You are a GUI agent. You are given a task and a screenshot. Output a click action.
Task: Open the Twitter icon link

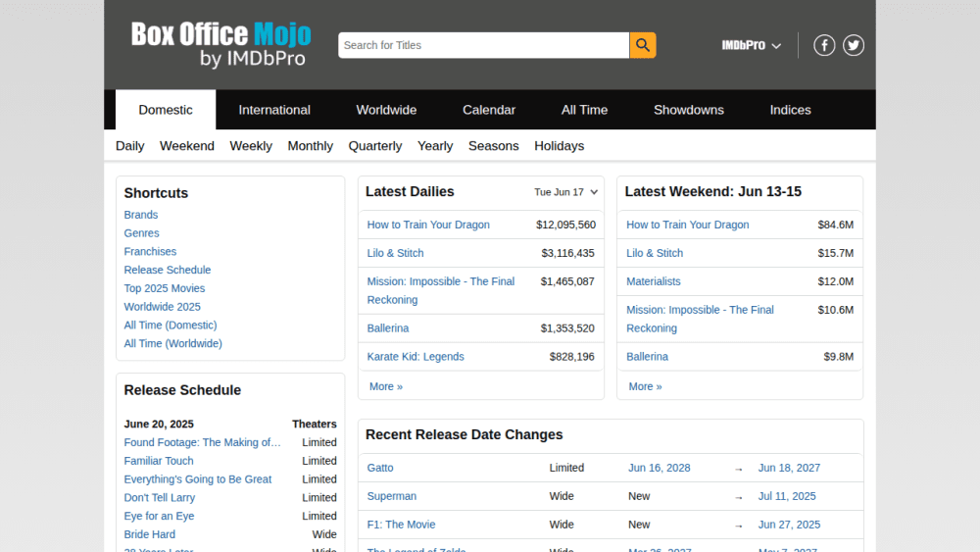click(854, 45)
